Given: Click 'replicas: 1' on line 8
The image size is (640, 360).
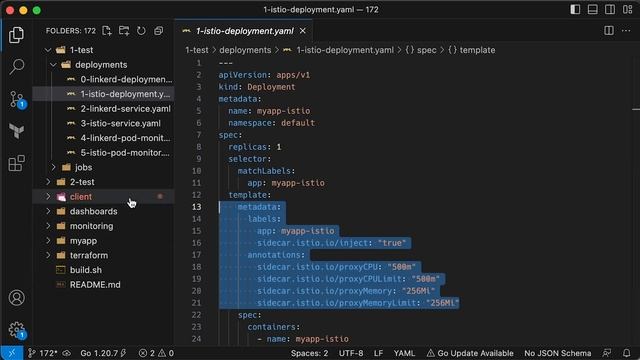Looking at the screenshot, I should click(255, 147).
